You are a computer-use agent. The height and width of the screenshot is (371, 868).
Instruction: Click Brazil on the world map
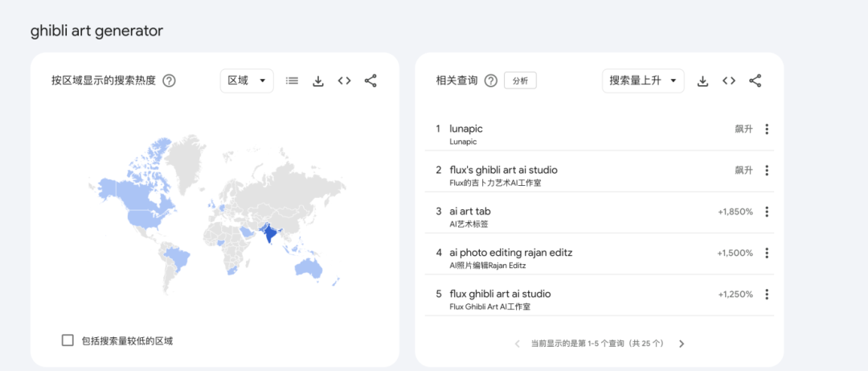coord(178,259)
